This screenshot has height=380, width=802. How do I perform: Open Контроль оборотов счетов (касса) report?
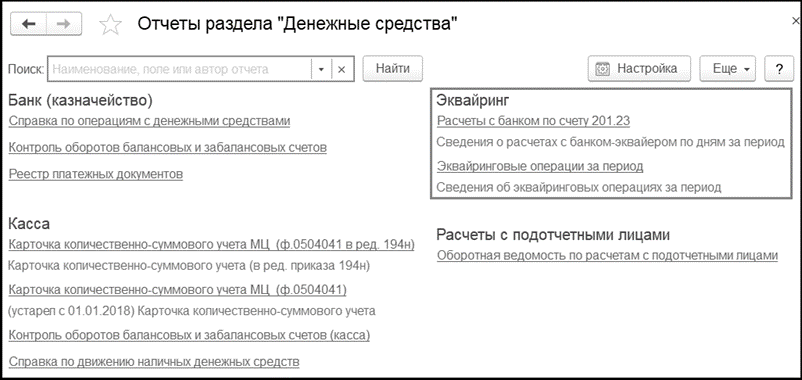(x=189, y=336)
